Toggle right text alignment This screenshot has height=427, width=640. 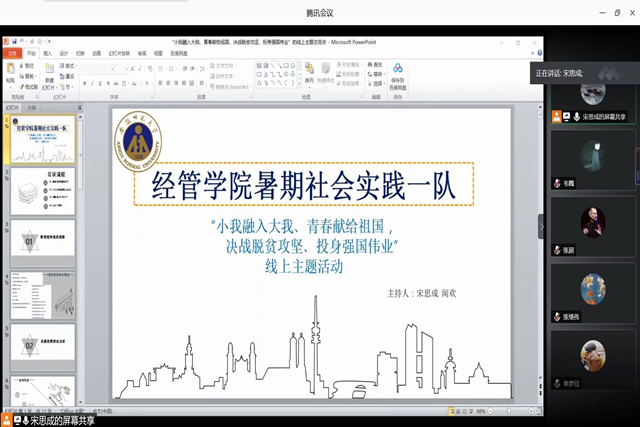(176, 83)
